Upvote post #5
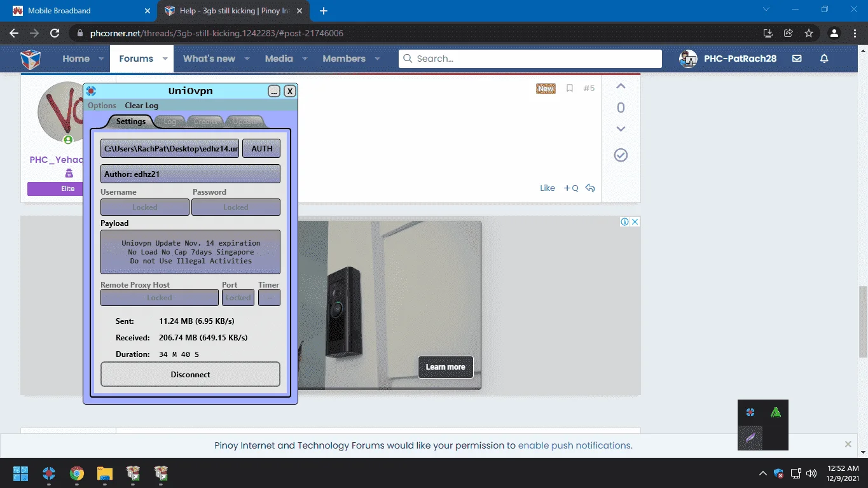The image size is (868, 488). point(621,87)
